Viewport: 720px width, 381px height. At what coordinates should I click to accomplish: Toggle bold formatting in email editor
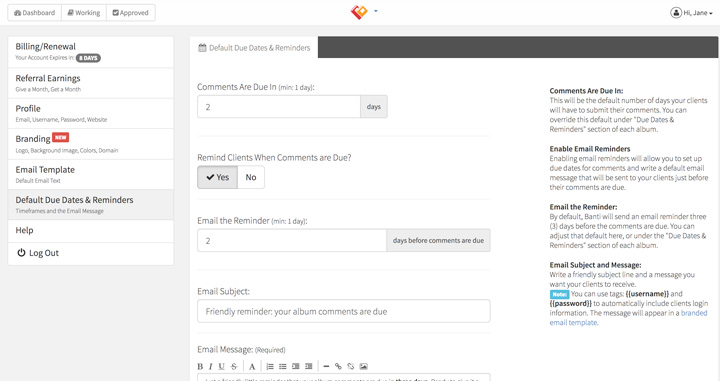pos(200,366)
